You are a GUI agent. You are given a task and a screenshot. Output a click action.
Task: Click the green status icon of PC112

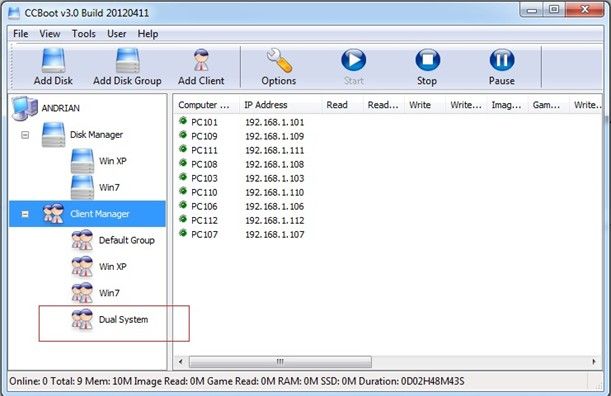[183, 219]
